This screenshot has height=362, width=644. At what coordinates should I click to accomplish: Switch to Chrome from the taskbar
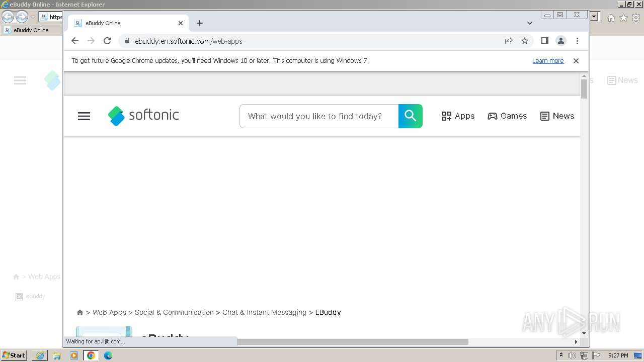[x=91, y=355]
